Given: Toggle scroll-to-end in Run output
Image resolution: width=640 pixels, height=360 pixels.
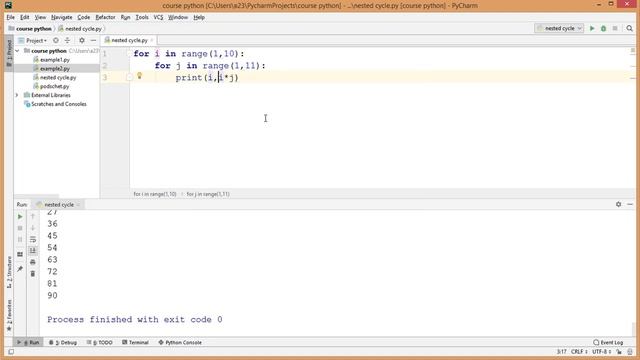Looking at the screenshot, I should (x=33, y=251).
